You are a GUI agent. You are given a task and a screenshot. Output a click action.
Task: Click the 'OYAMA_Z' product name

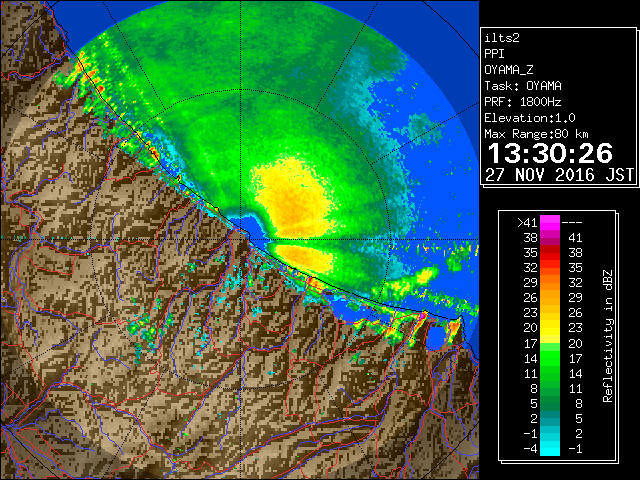click(509, 70)
